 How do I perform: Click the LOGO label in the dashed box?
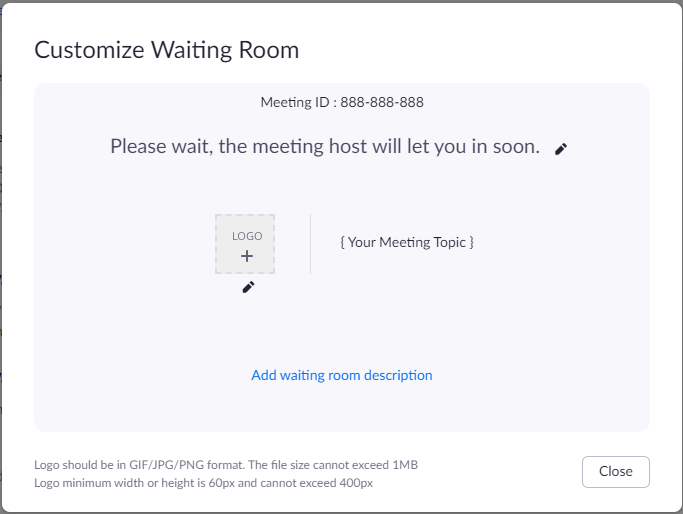point(246,236)
